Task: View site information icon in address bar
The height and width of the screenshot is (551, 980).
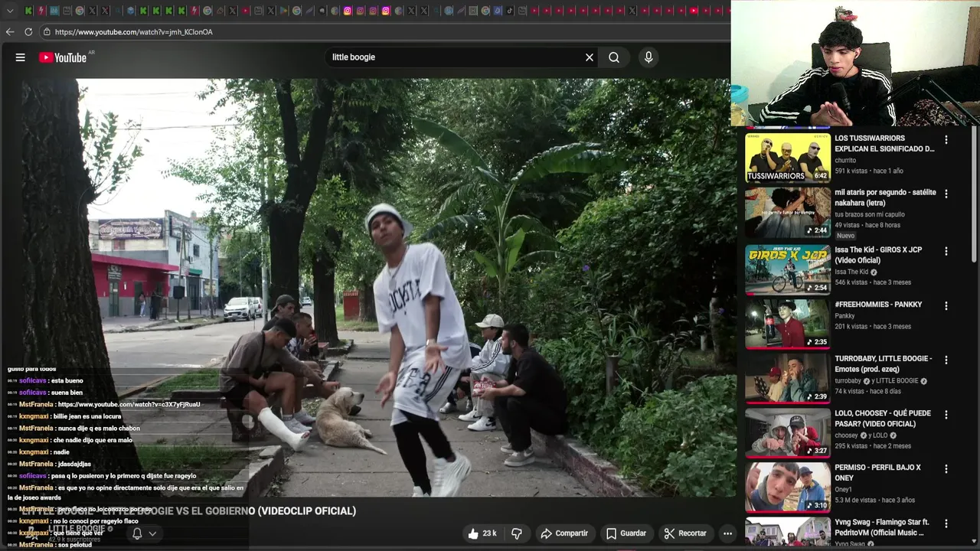Action: click(x=47, y=32)
